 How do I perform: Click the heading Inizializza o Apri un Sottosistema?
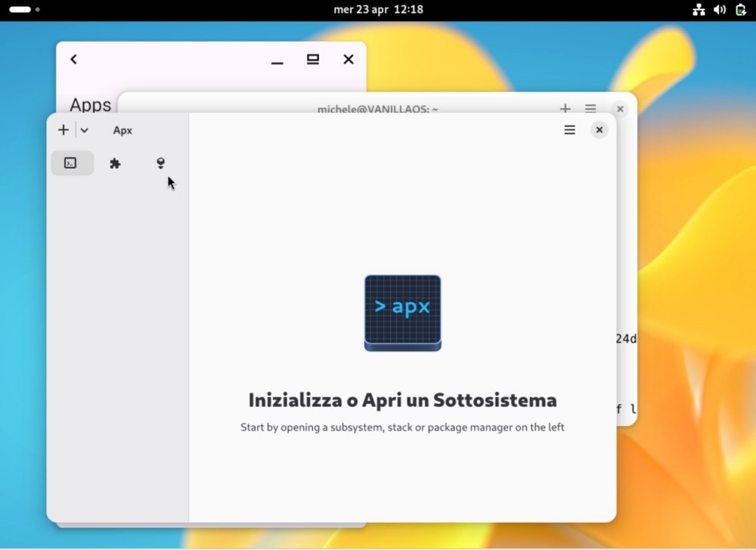tap(403, 400)
